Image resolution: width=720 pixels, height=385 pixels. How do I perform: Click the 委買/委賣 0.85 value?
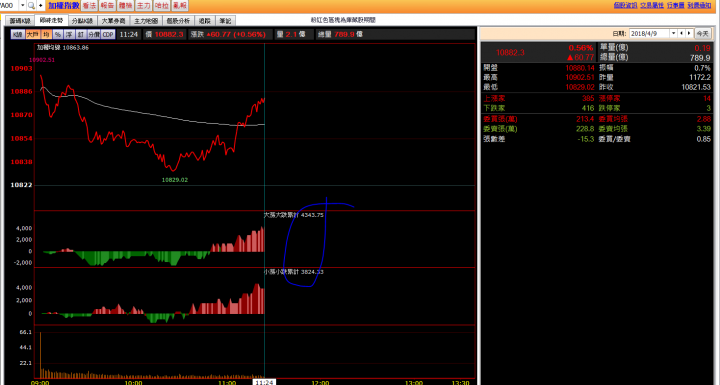pos(703,139)
